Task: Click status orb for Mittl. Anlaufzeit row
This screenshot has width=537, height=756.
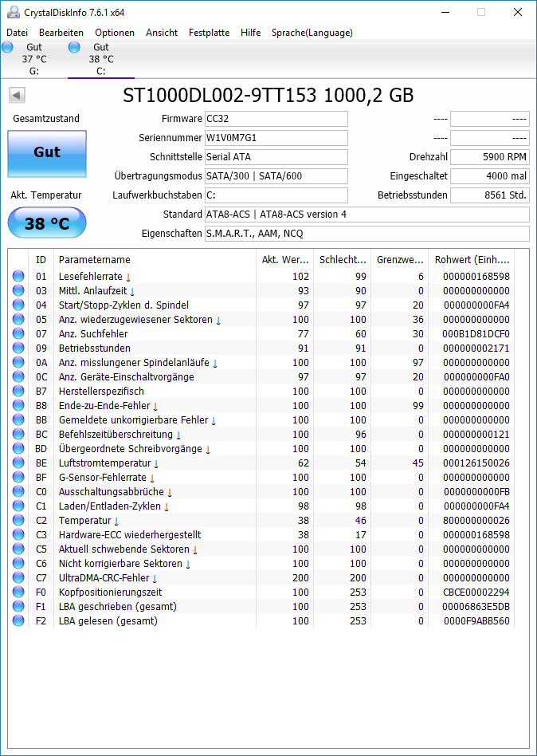Action: point(18,291)
